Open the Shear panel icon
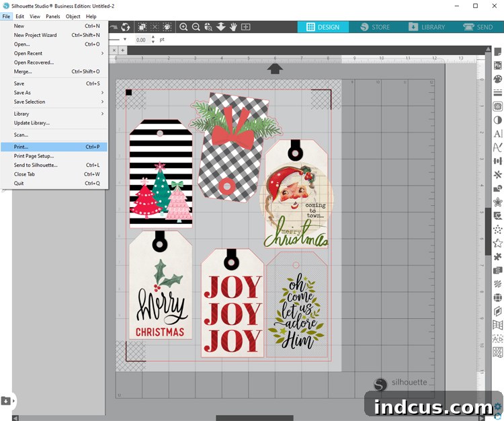The height and width of the screenshot is (421, 504). [497, 311]
